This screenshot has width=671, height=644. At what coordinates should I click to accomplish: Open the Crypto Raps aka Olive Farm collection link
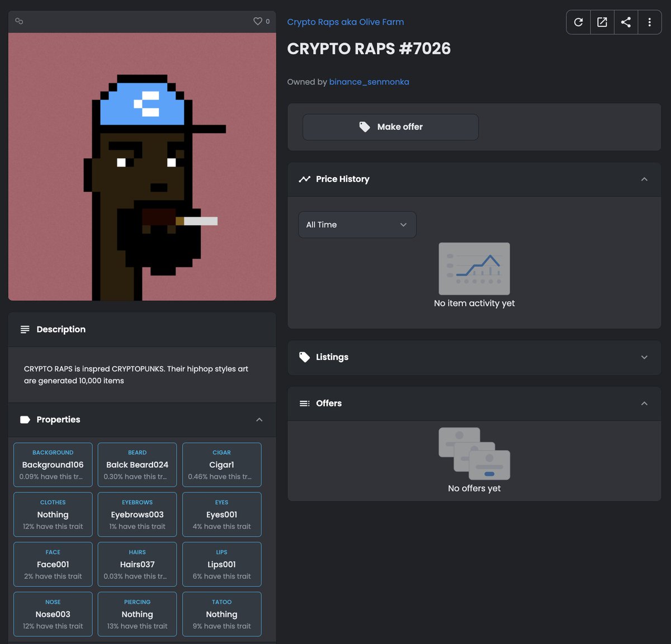tap(346, 22)
